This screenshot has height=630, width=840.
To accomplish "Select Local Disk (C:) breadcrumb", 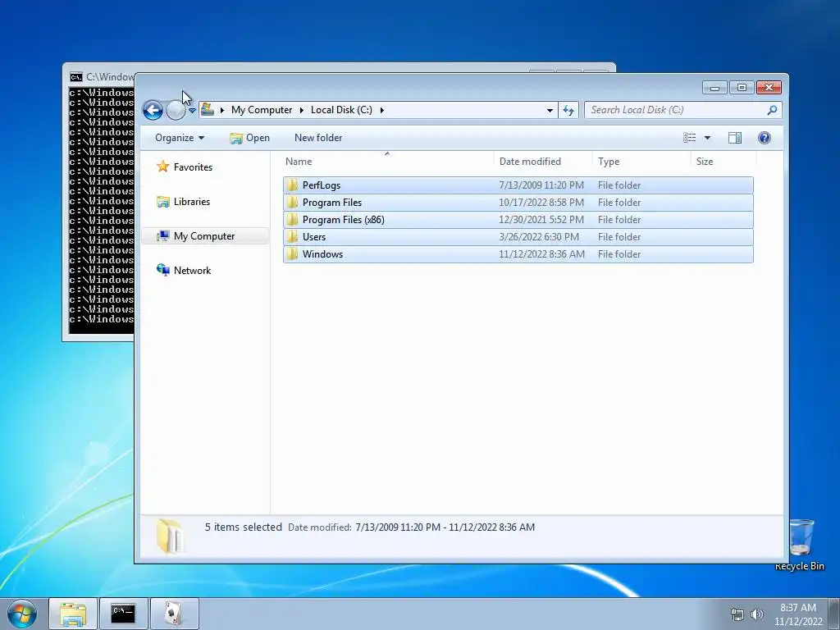I will [x=341, y=110].
